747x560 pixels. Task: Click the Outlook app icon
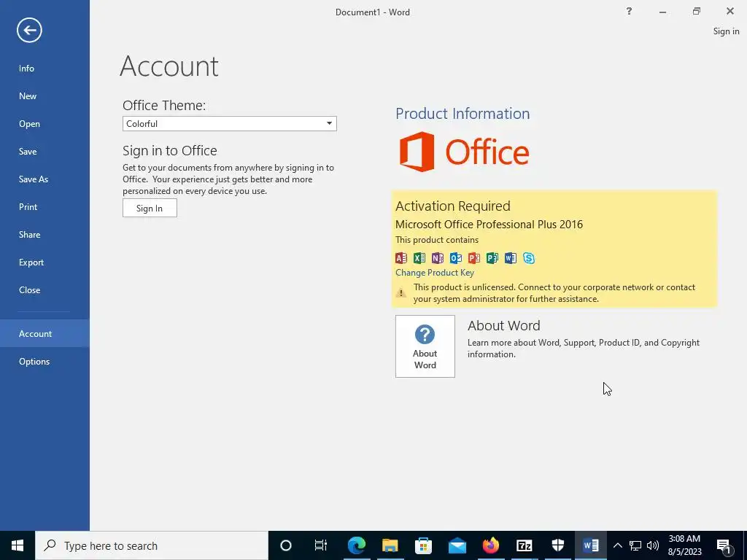click(456, 258)
